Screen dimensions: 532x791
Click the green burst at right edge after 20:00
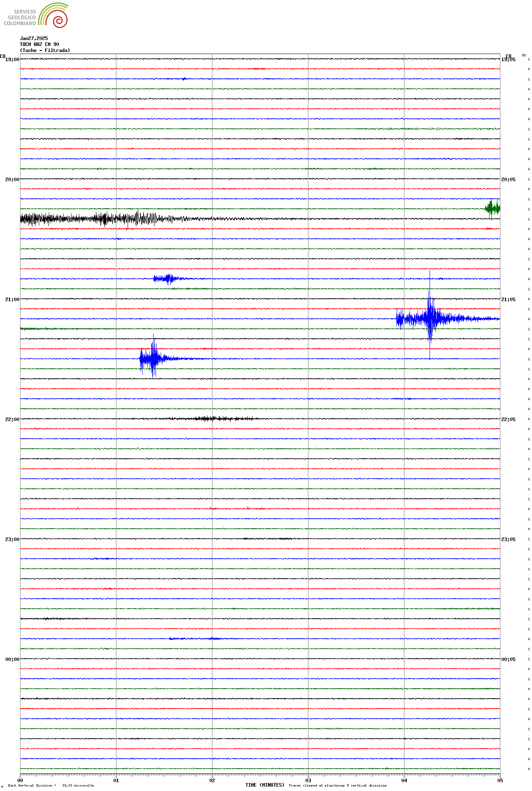click(492, 208)
